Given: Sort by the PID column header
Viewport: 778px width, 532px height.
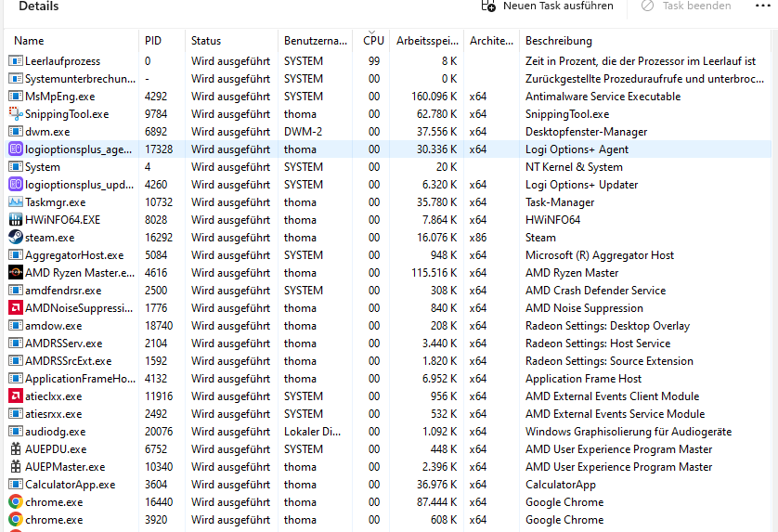Looking at the screenshot, I should (162, 41).
